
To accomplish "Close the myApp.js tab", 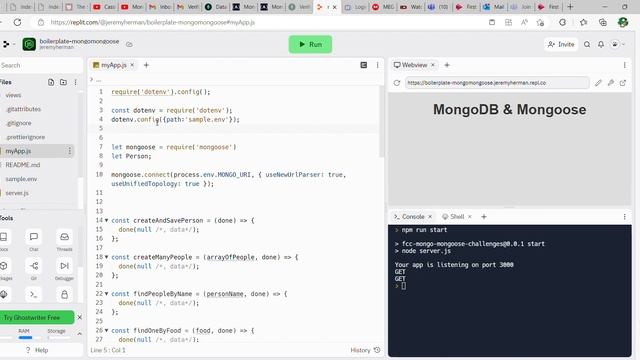I will pyautogui.click(x=132, y=65).
